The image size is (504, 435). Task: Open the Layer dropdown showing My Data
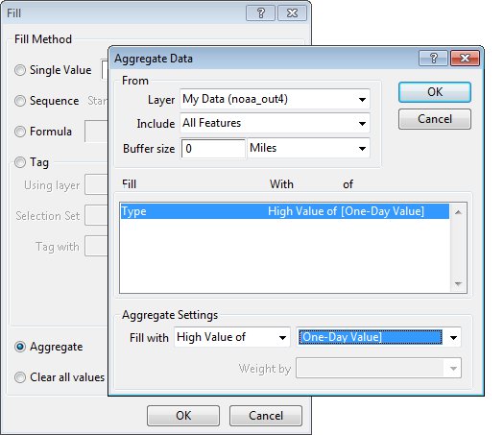click(275, 99)
